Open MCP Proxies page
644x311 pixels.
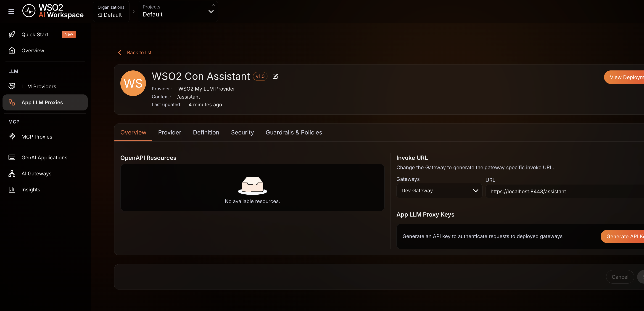coord(45,137)
